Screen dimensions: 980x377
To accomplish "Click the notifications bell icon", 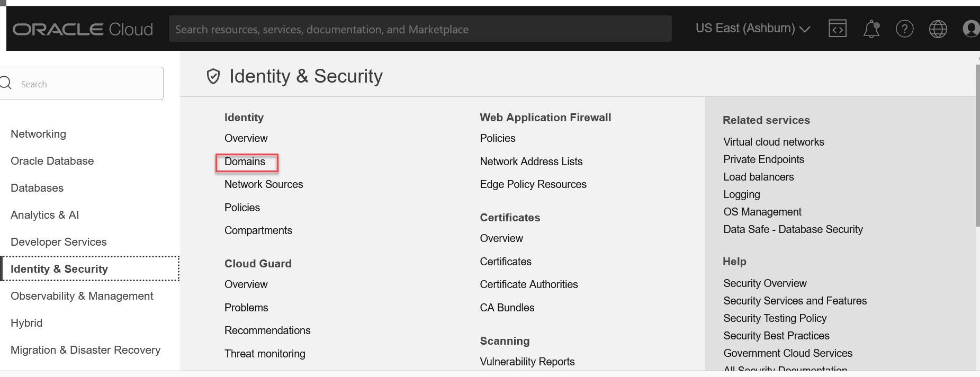I will (x=871, y=29).
